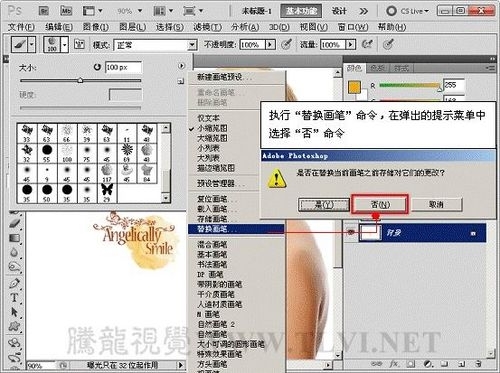Reset brush size with the circular arrow icon

[97, 67]
